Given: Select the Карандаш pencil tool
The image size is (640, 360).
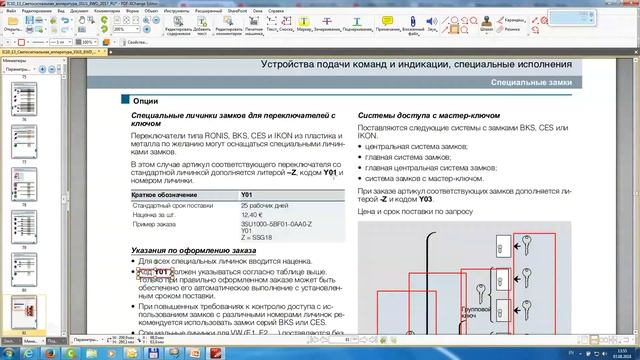Looking at the screenshot, I should tap(511, 20).
